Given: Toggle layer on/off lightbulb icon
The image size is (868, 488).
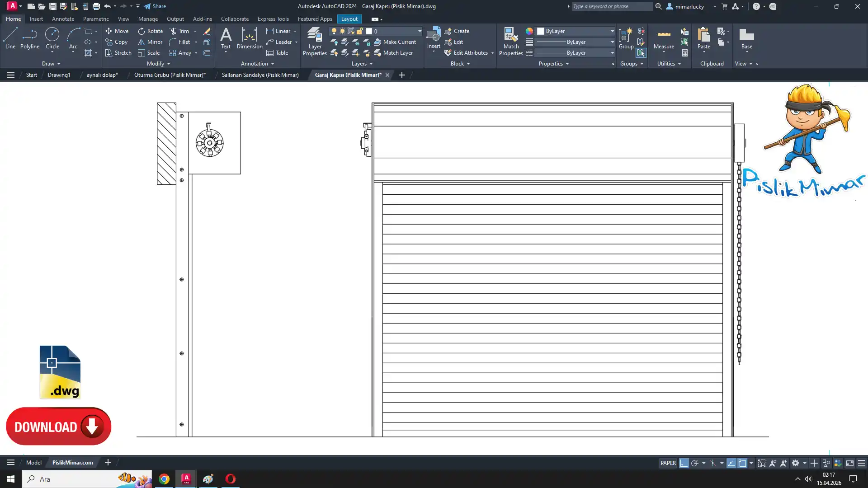Looking at the screenshot, I should point(334,31).
